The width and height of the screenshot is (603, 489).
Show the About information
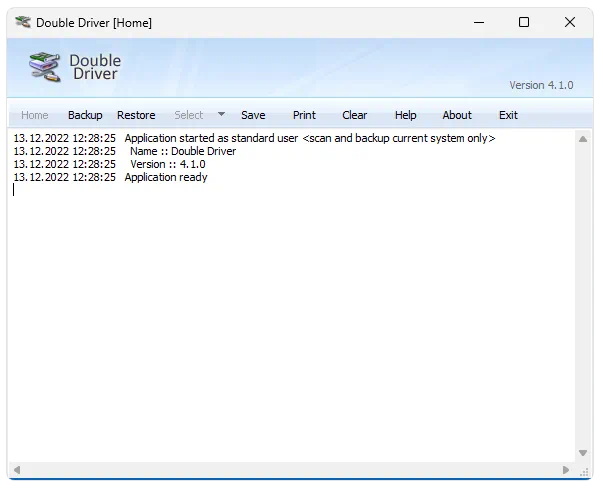pos(457,115)
